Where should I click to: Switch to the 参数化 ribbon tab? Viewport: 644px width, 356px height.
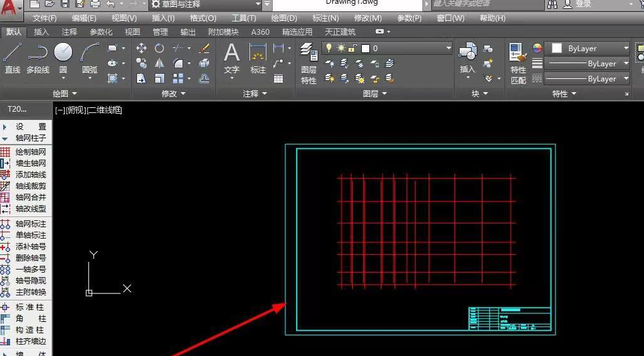[x=101, y=32]
